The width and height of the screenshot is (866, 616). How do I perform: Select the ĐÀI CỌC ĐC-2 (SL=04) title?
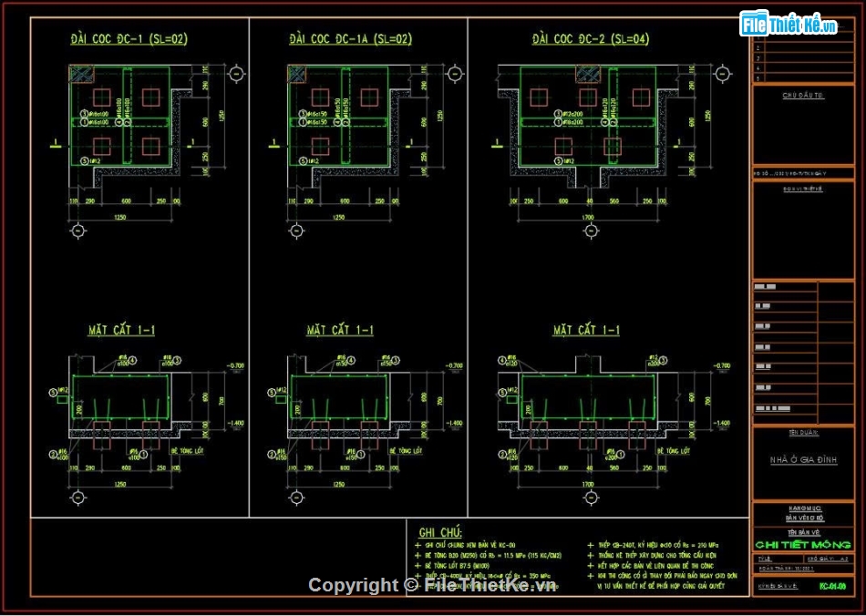[591, 39]
